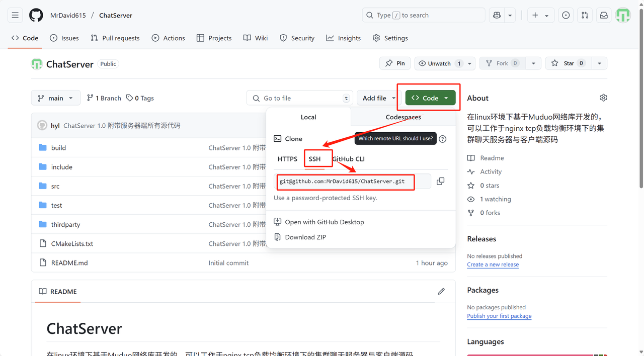Copy the SSH clone URL to clipboard
This screenshot has height=356, width=644.
pos(440,181)
